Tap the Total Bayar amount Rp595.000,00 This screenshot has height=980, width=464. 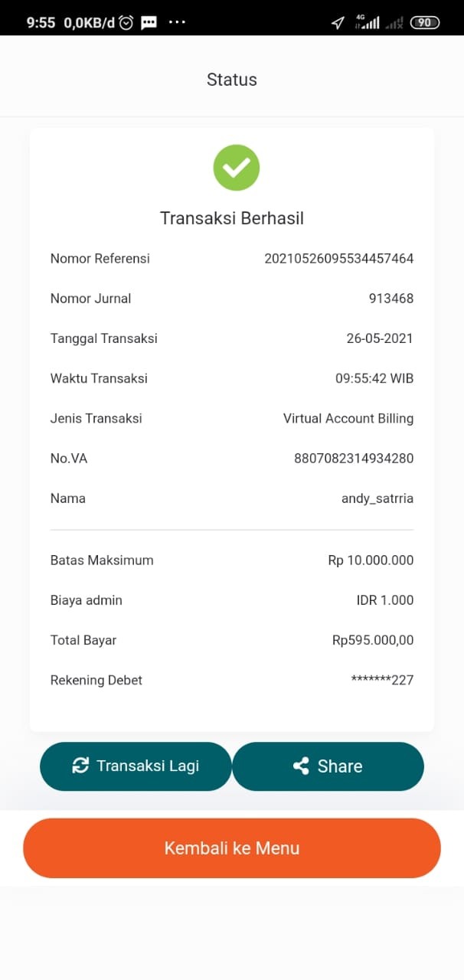(x=371, y=640)
